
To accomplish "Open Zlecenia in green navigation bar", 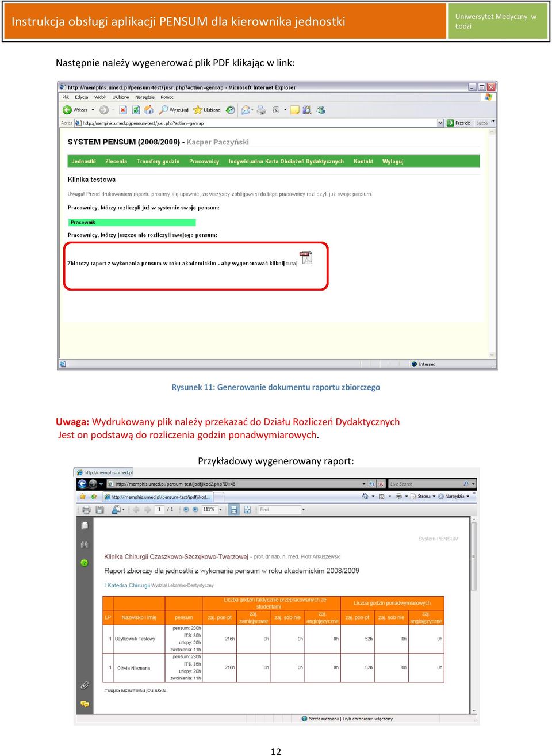I will 116,162.
